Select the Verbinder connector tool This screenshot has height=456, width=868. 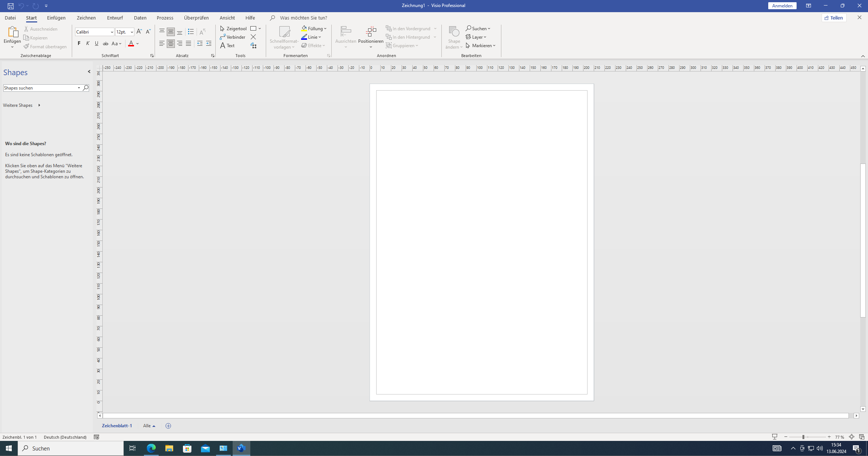[x=232, y=37]
